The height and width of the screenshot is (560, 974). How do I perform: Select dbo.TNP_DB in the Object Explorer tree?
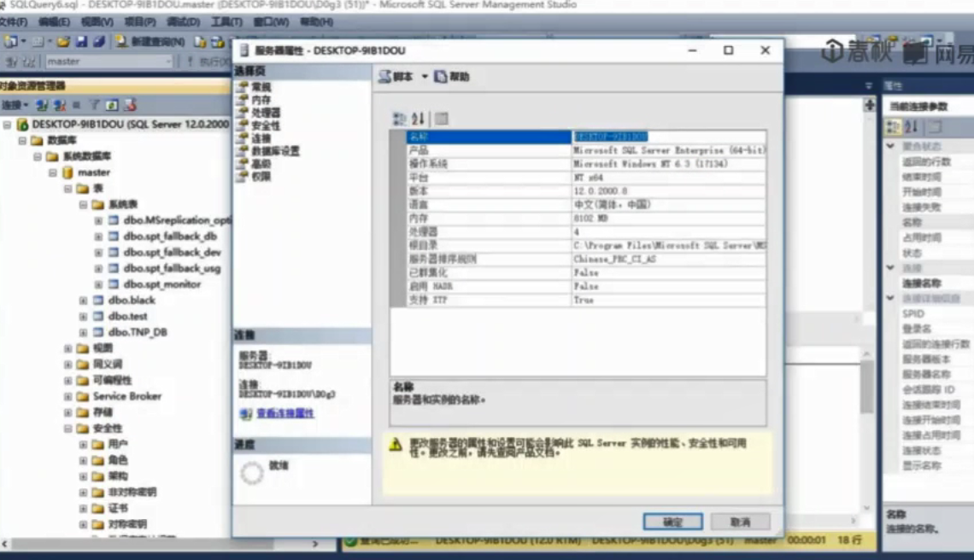click(138, 332)
